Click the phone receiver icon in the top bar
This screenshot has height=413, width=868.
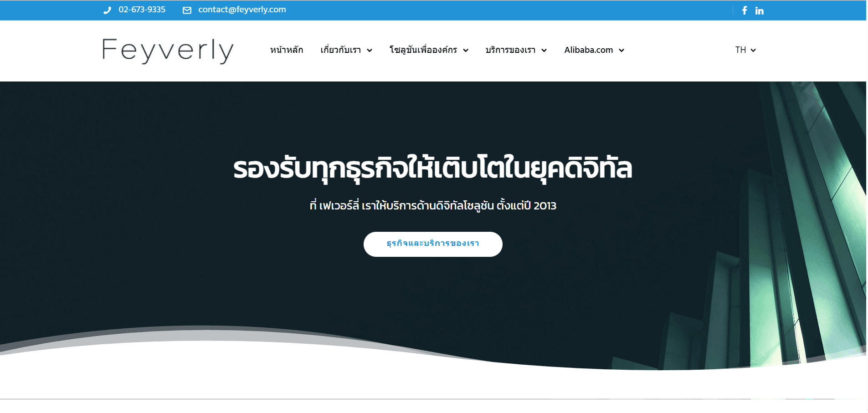pos(107,10)
